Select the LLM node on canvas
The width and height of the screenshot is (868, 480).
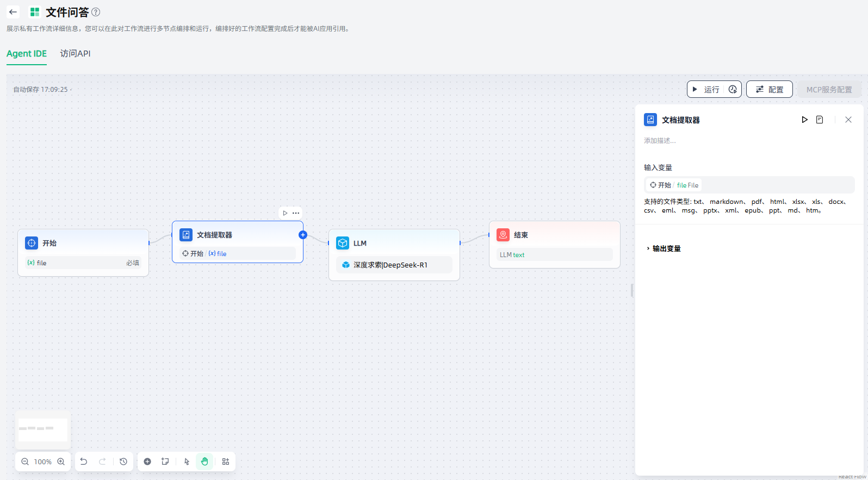(394, 244)
